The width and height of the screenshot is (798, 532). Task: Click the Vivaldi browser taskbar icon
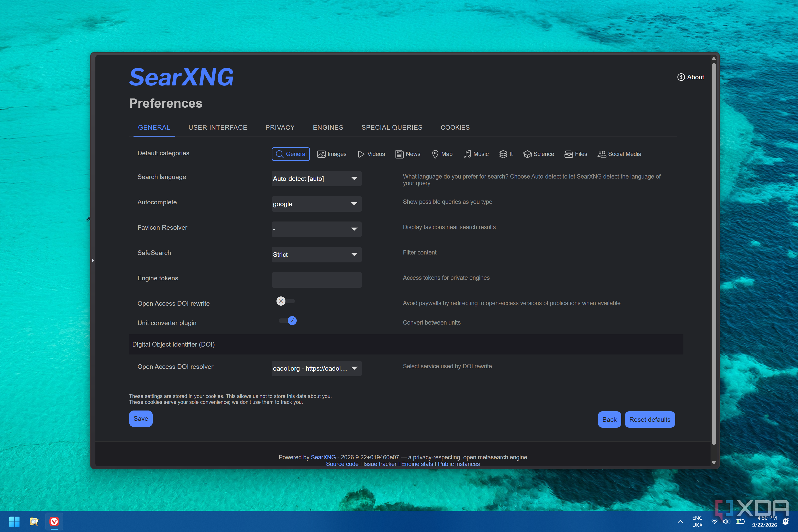[x=54, y=521]
